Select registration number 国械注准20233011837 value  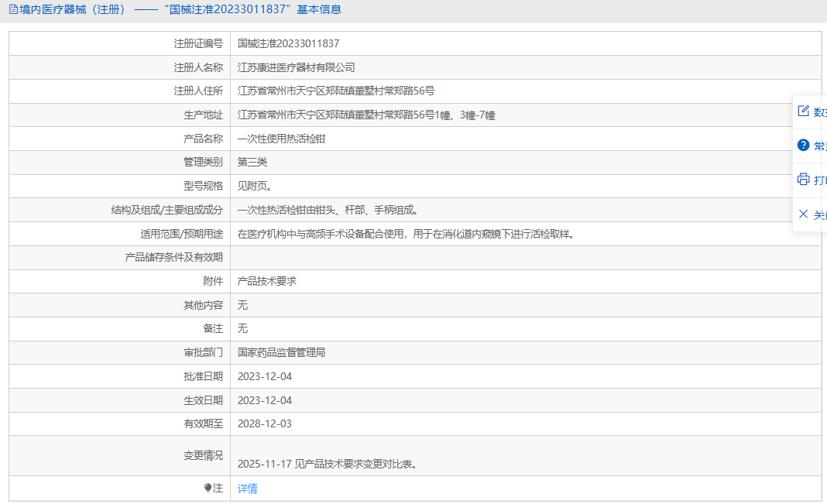point(288,44)
